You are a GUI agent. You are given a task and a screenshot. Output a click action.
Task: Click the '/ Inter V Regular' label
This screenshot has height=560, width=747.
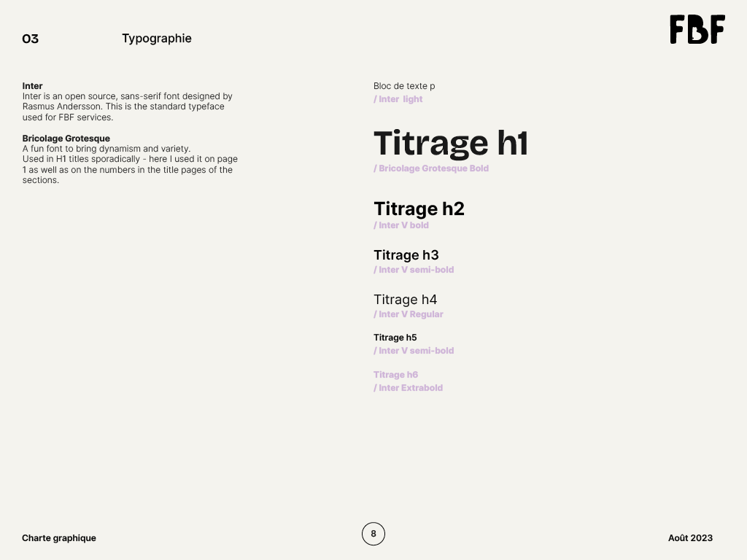tap(409, 314)
